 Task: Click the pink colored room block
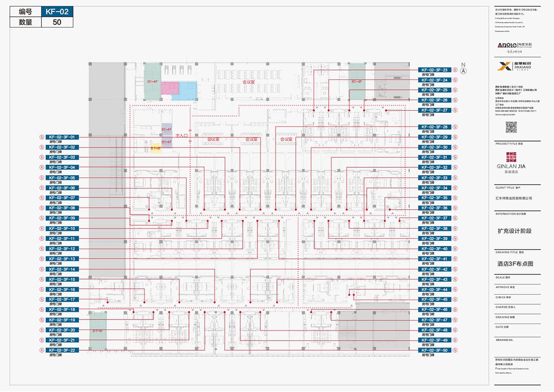(x=171, y=89)
